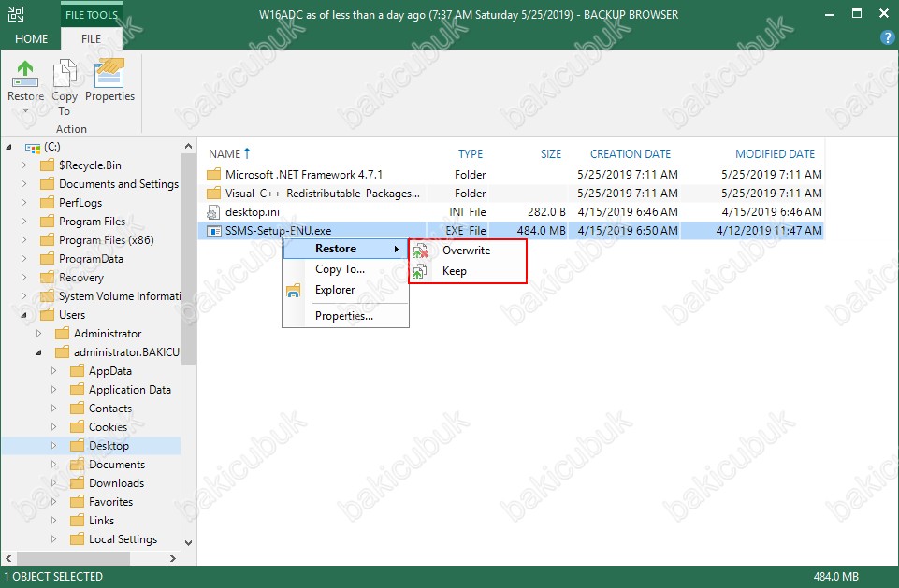
Task: Select the Desktop tree item
Action: point(109,446)
